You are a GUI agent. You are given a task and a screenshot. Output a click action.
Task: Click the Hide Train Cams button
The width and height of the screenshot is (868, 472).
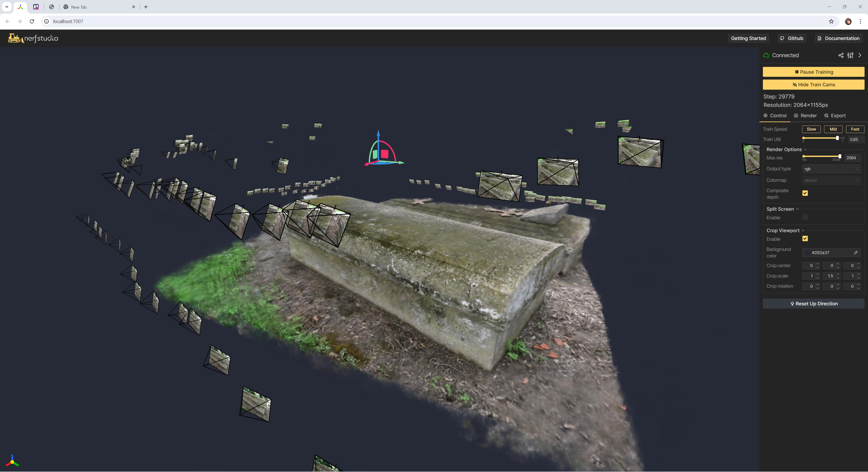click(813, 84)
